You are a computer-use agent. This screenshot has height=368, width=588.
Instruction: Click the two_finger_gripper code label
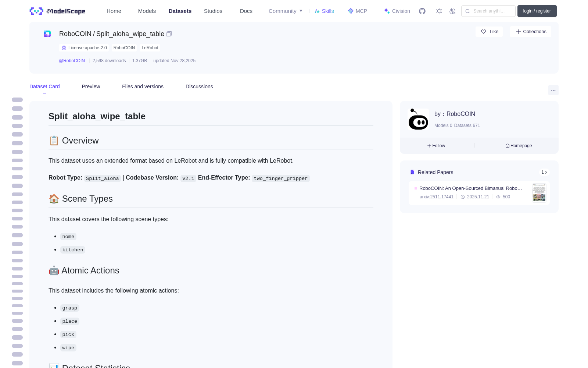(281, 178)
